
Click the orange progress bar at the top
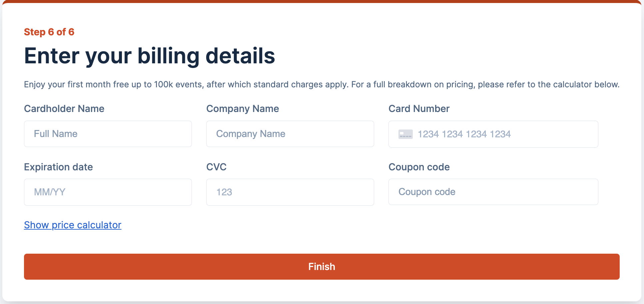322,1
